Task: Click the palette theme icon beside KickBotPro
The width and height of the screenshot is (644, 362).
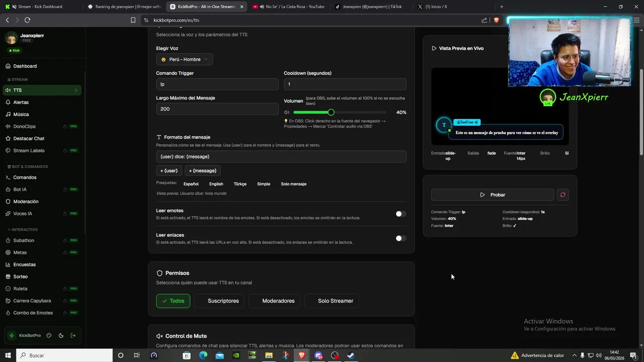Action: pyautogui.click(x=49, y=335)
